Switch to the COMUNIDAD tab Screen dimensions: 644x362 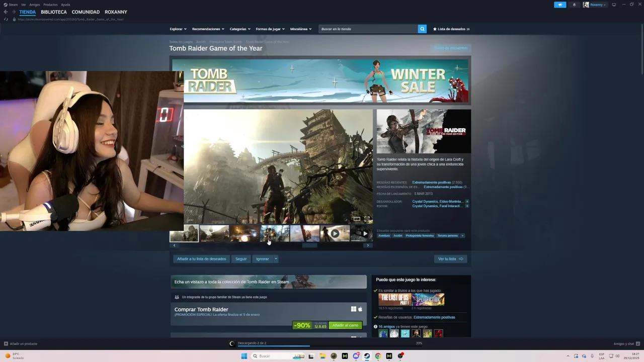coord(86,12)
